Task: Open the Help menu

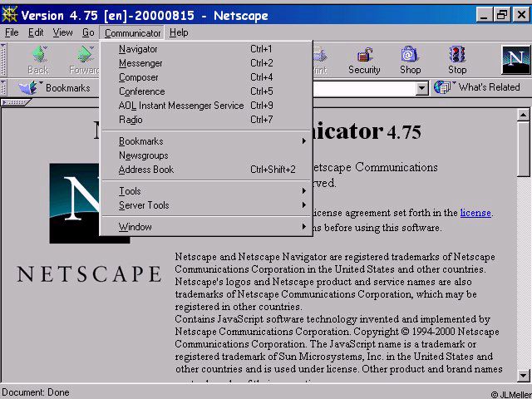Action: point(179,32)
